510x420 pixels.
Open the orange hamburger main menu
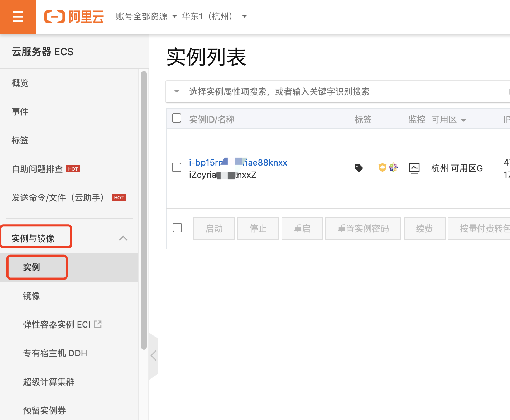point(18,17)
